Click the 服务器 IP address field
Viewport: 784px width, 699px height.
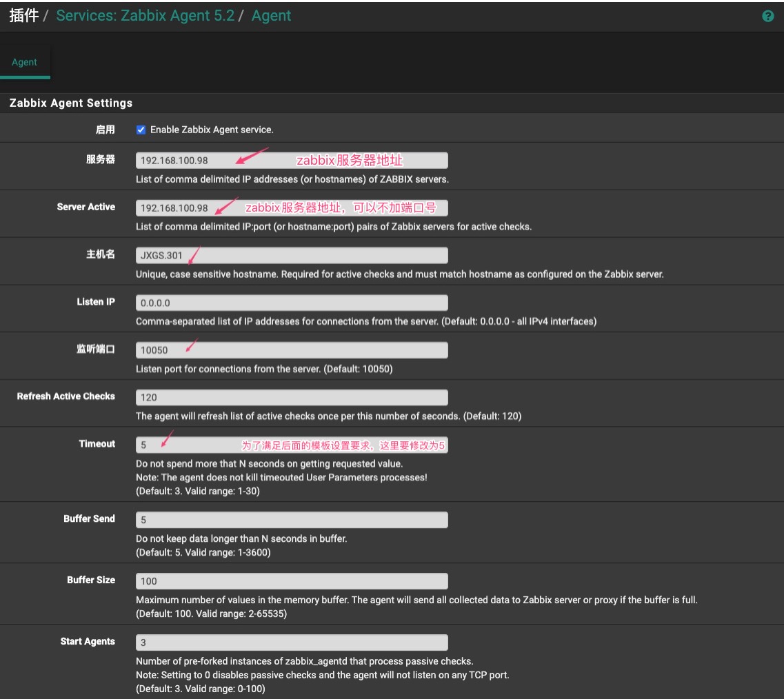point(292,161)
